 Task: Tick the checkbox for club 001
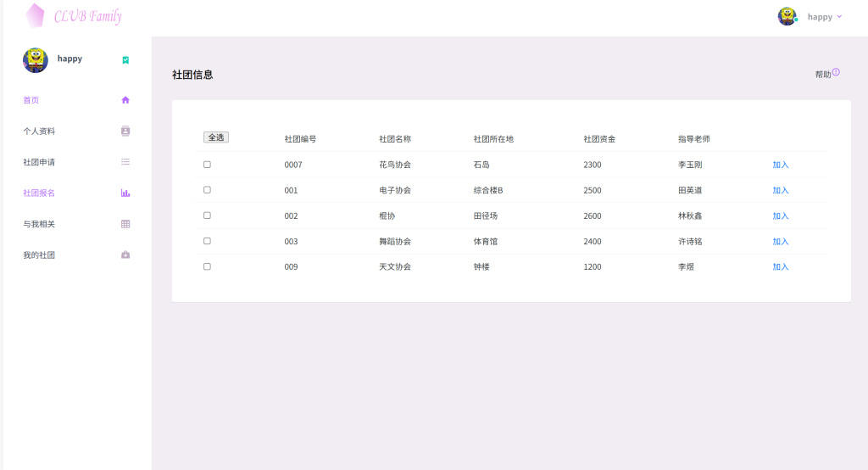pos(207,189)
